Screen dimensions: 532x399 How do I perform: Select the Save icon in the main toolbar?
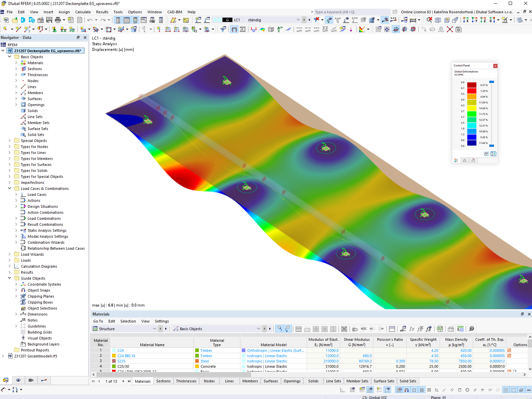point(49,20)
